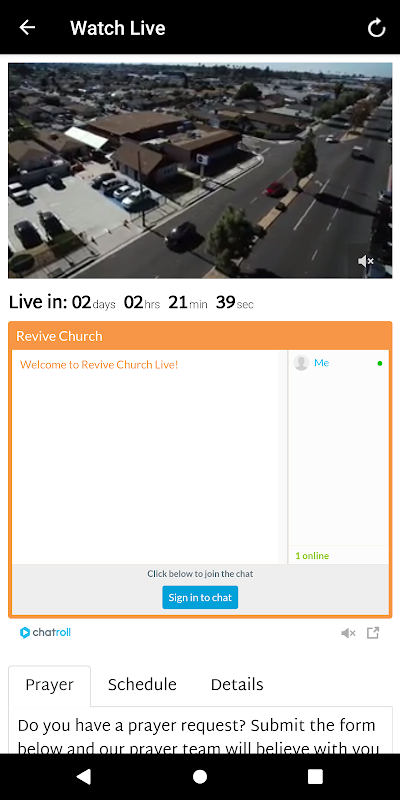The width and height of the screenshot is (400, 800).
Task: Sign in to chat
Action: tap(200, 597)
